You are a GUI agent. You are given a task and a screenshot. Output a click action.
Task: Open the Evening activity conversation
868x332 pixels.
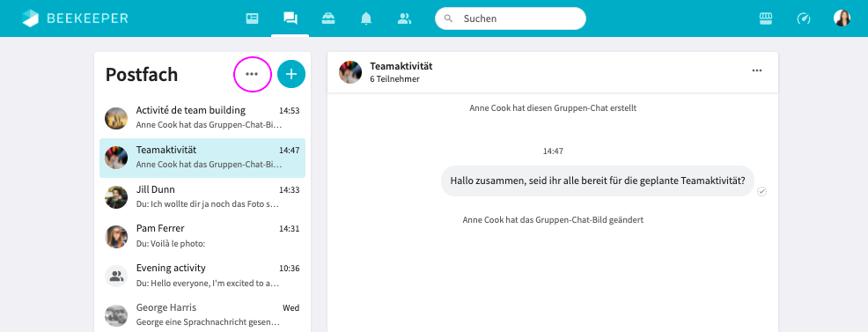coord(202,276)
